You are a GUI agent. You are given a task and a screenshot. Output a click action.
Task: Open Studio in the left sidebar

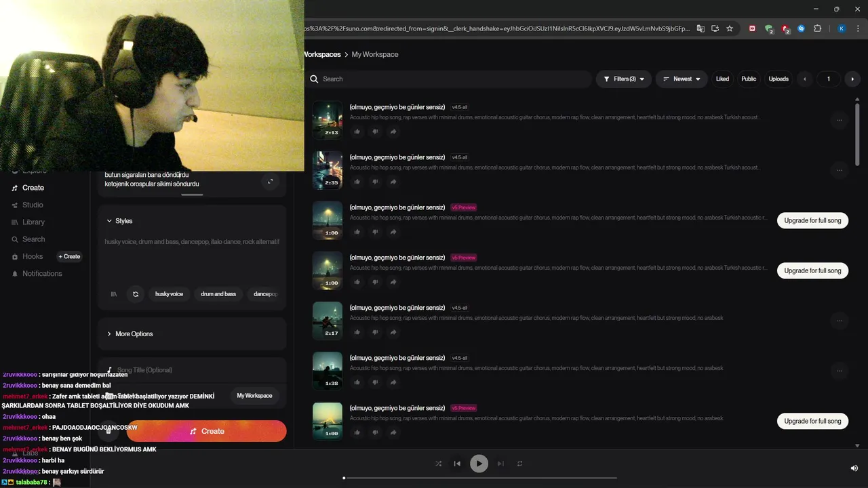(x=33, y=205)
